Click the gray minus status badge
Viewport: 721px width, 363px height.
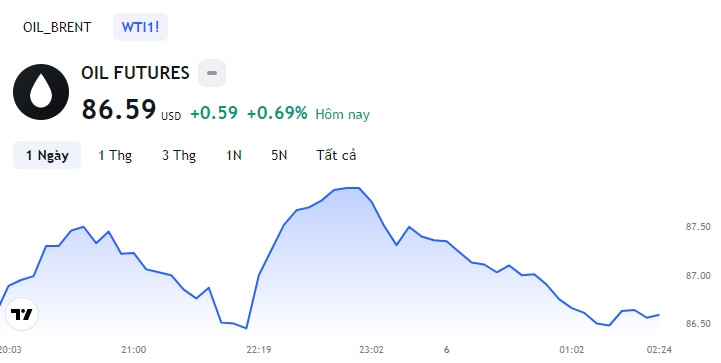212,73
